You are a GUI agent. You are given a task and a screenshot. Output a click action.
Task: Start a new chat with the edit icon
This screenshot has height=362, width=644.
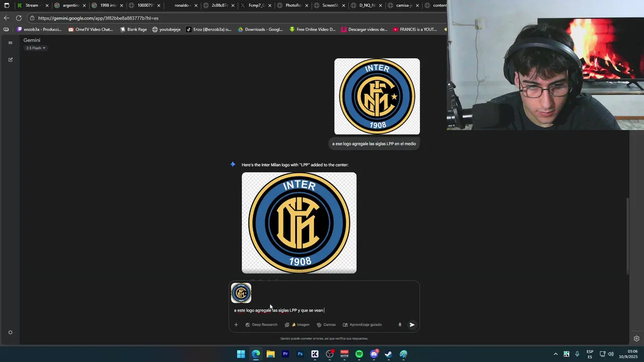click(10, 59)
